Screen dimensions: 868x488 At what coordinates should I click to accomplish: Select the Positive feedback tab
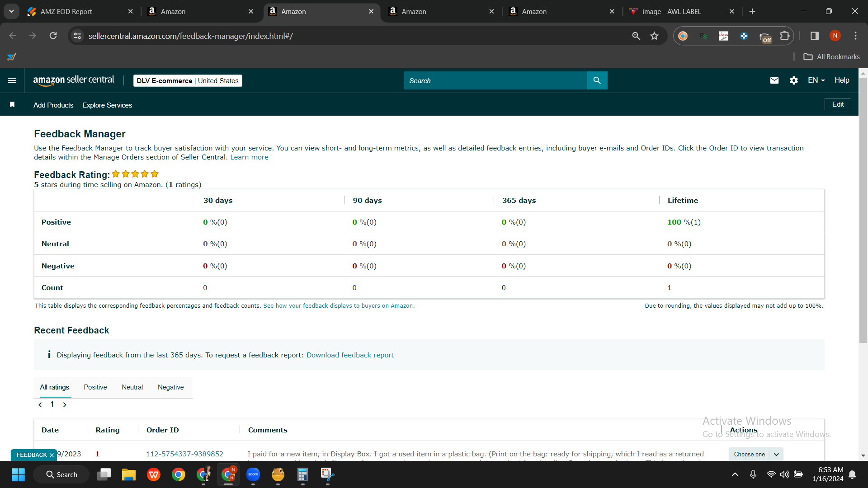[95, 387]
